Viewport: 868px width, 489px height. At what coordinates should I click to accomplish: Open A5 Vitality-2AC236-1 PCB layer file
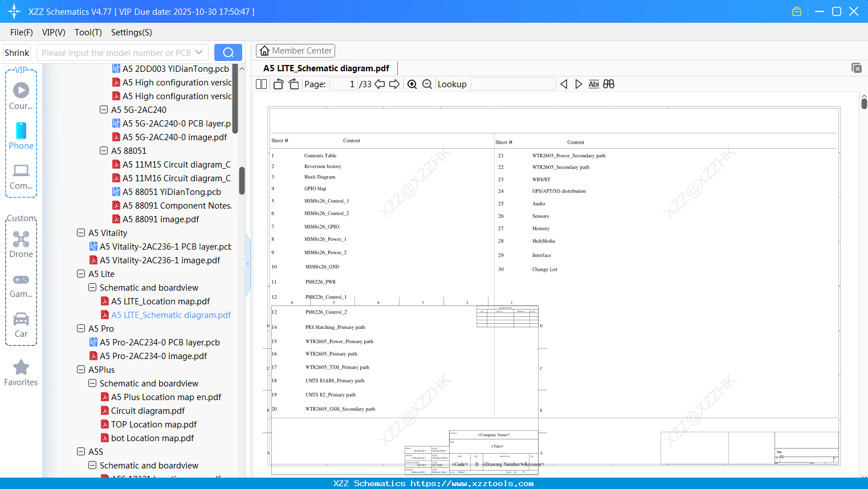click(160, 247)
